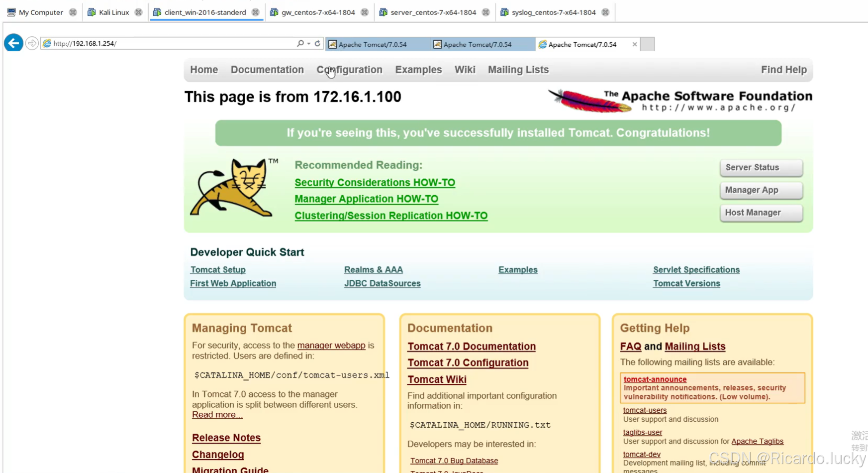Screen dimensions: 868x473
Task: Open the Servlet Specifications link
Action: click(x=696, y=270)
